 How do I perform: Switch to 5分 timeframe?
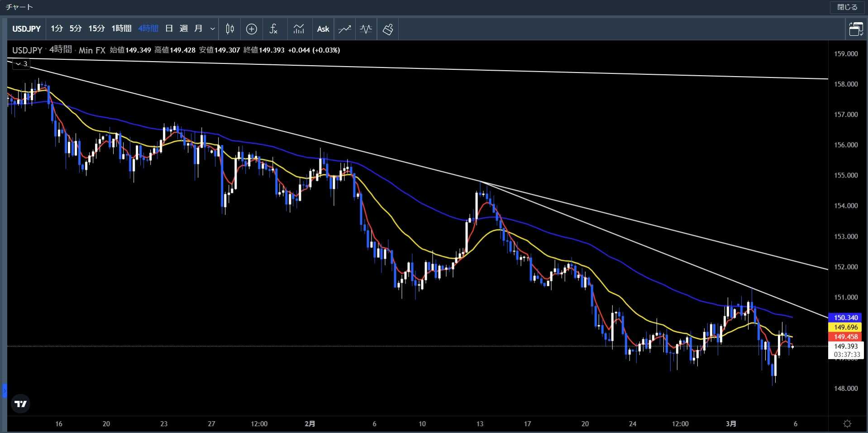coord(76,29)
